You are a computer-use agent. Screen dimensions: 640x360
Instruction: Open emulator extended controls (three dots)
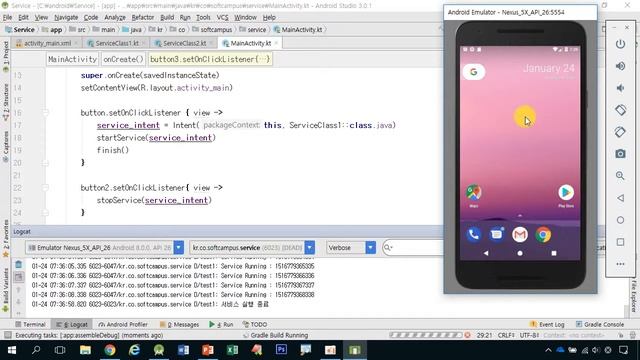coord(620,264)
